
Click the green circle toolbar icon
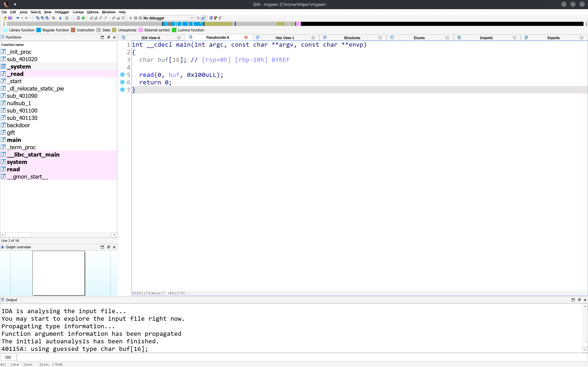pos(83,18)
